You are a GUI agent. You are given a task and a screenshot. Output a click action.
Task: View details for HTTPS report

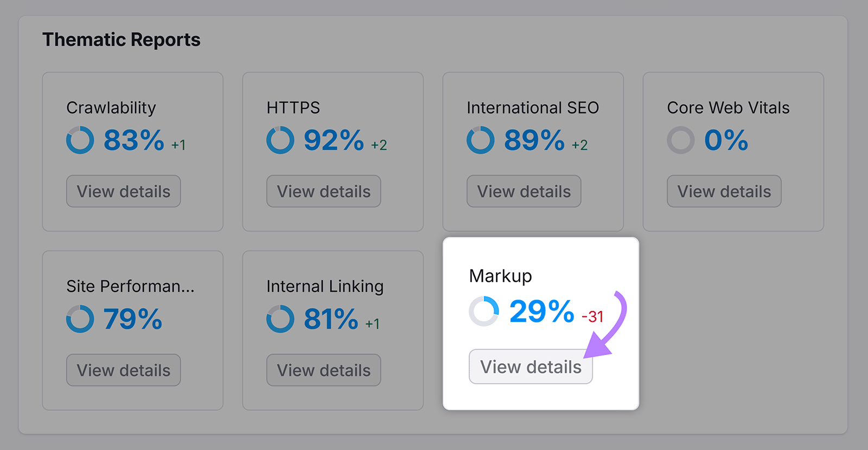pos(323,191)
